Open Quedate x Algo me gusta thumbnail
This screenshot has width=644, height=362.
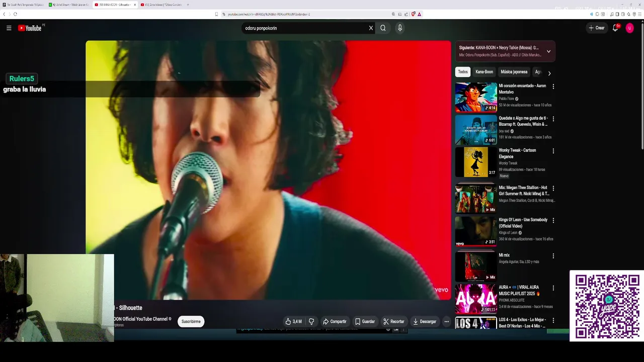click(x=476, y=130)
